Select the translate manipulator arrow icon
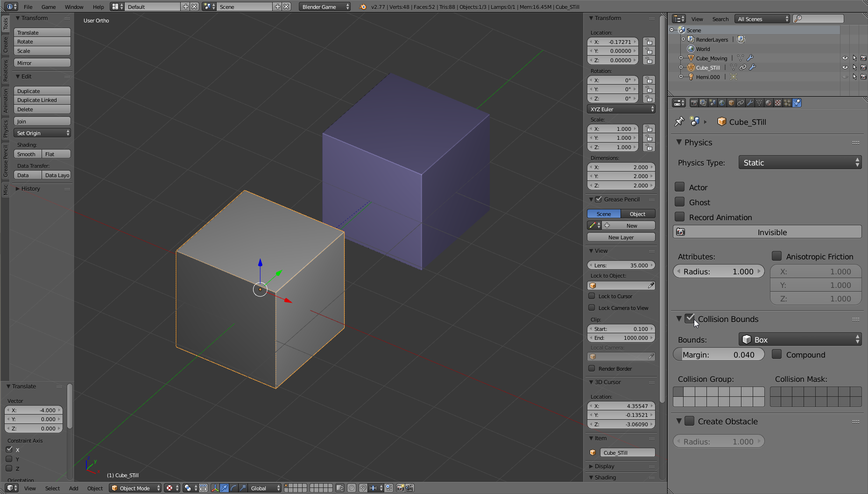The image size is (868, 494). pos(224,488)
